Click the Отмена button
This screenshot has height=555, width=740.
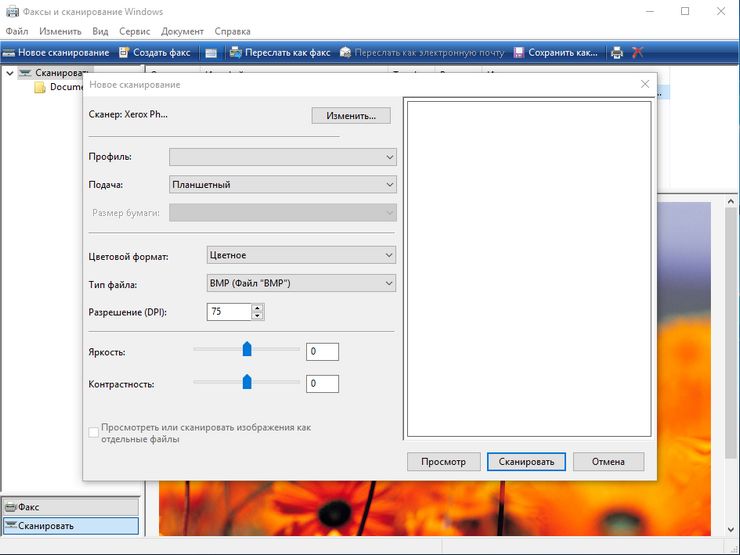pyautogui.click(x=608, y=462)
